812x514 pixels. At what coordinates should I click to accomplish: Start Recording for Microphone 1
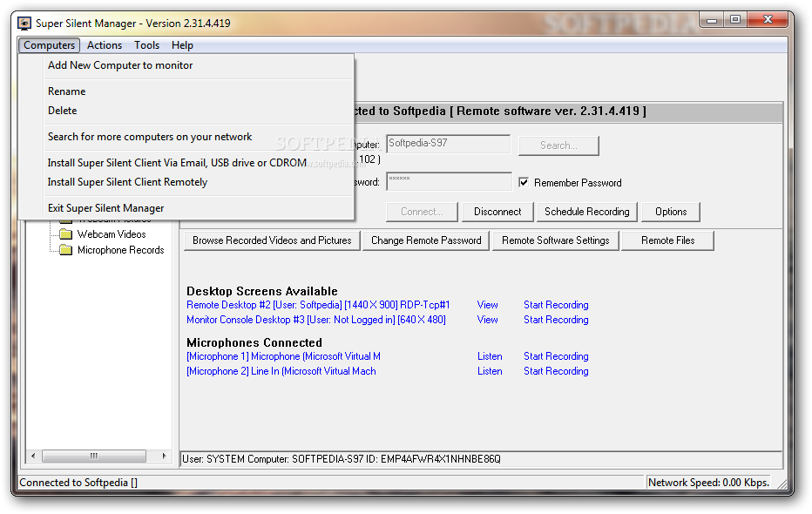pos(556,356)
